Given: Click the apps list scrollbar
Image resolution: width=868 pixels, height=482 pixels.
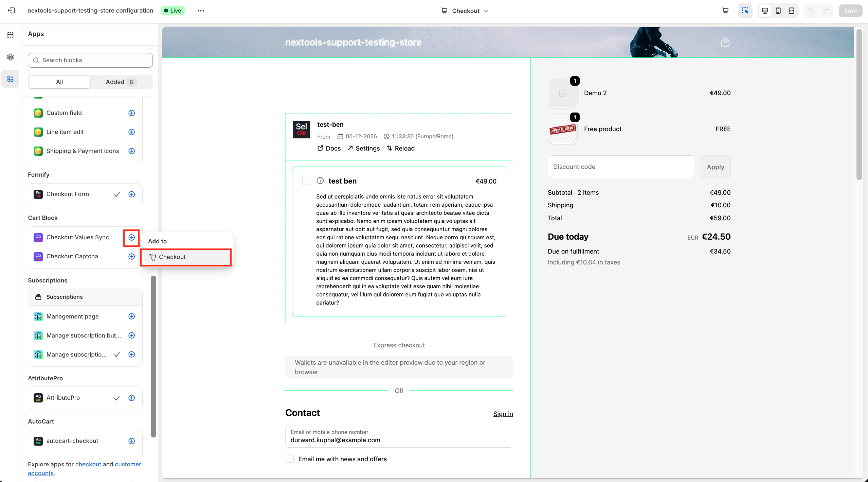Looking at the screenshot, I should click(153, 356).
